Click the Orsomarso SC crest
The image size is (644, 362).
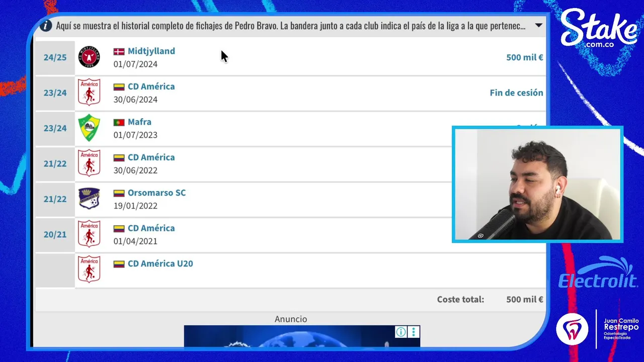pos(89,199)
